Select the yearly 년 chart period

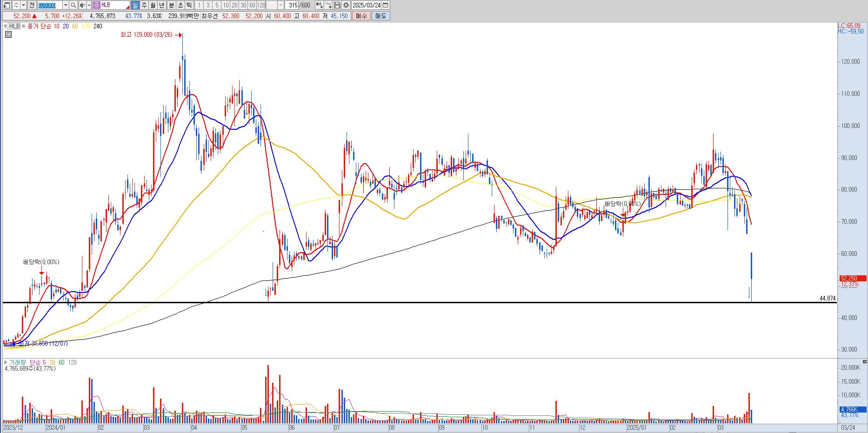pyautogui.click(x=161, y=5)
